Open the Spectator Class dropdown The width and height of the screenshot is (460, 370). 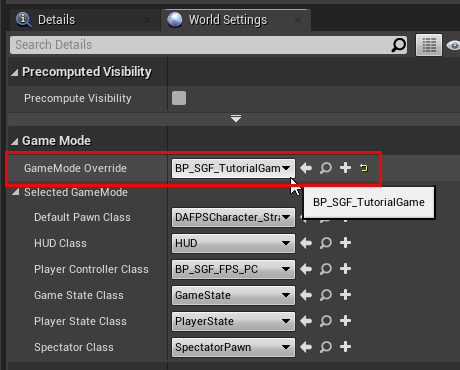(233, 347)
